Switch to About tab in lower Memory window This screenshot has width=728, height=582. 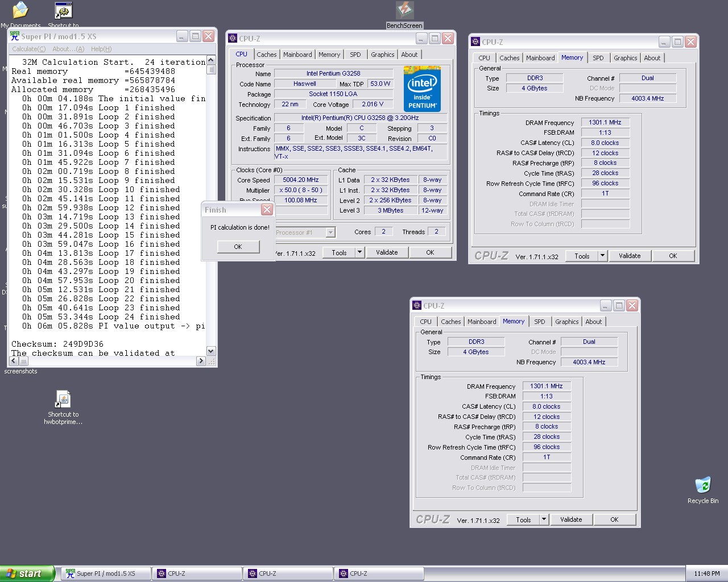pyautogui.click(x=593, y=322)
